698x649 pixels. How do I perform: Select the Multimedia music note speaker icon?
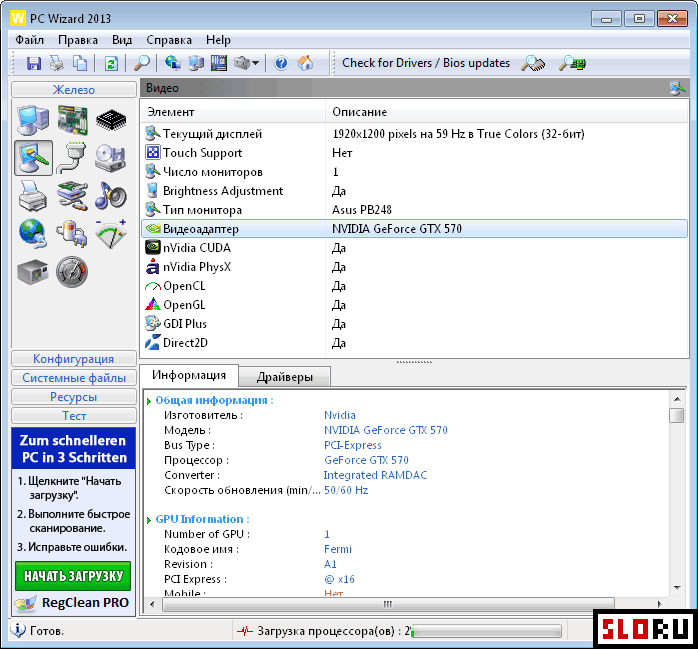(111, 196)
